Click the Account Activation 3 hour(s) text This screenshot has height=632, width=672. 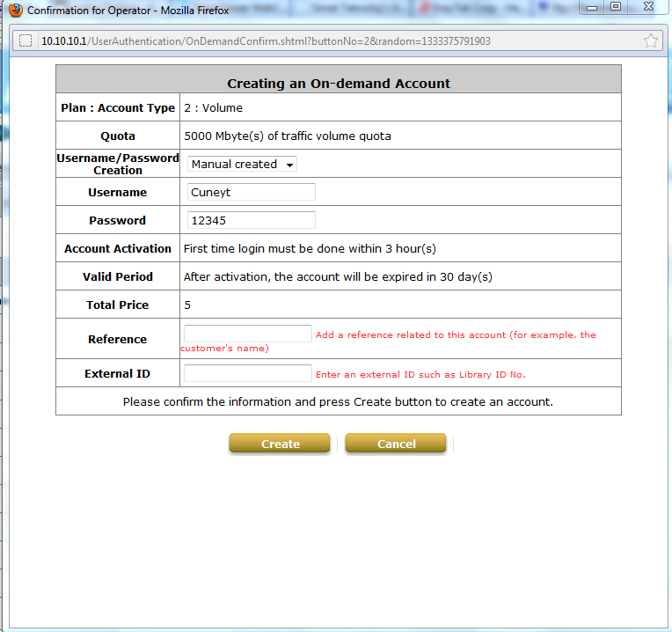click(x=310, y=248)
